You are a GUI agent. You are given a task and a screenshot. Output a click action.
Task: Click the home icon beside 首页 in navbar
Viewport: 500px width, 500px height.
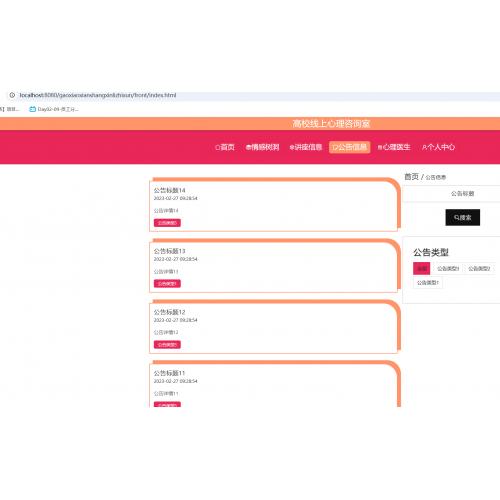(218, 147)
